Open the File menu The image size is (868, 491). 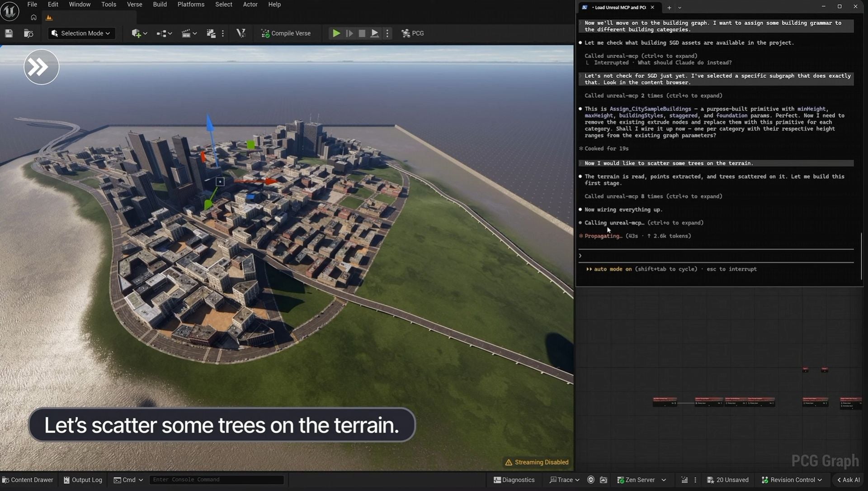tap(32, 5)
